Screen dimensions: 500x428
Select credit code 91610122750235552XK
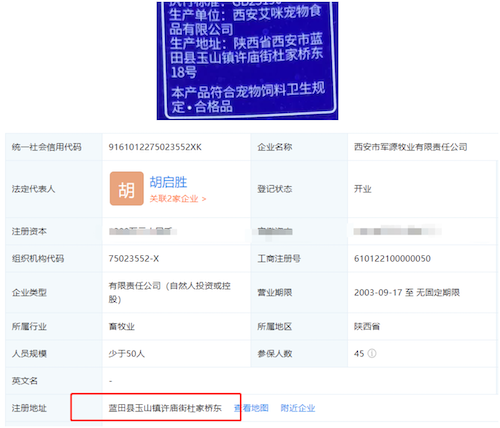click(155, 147)
